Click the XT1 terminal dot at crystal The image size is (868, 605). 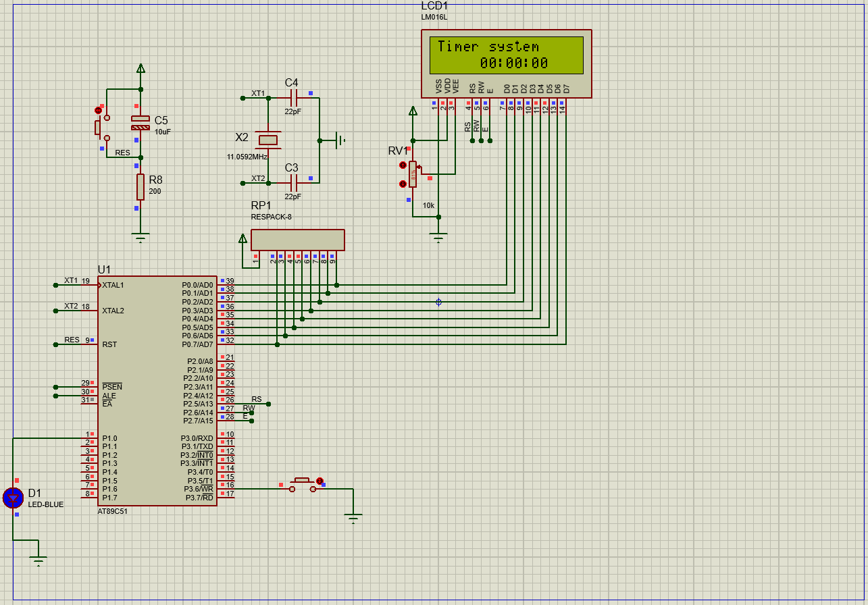click(242, 98)
